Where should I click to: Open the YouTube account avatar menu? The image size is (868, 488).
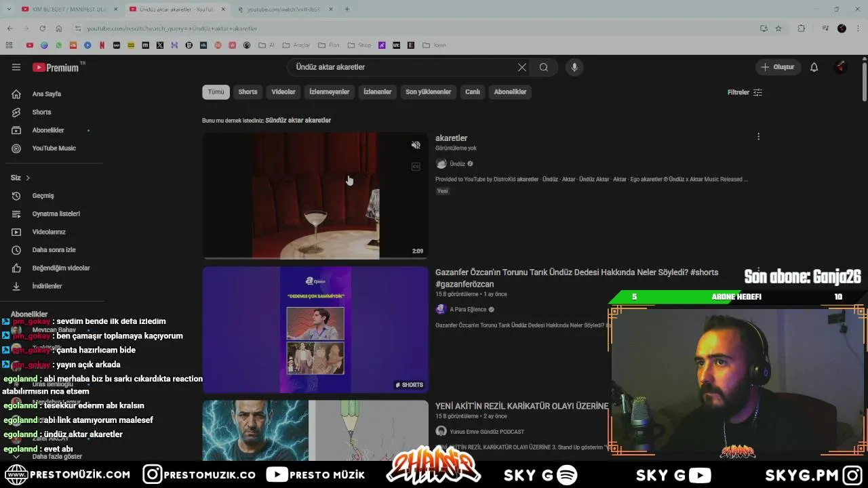[841, 67]
